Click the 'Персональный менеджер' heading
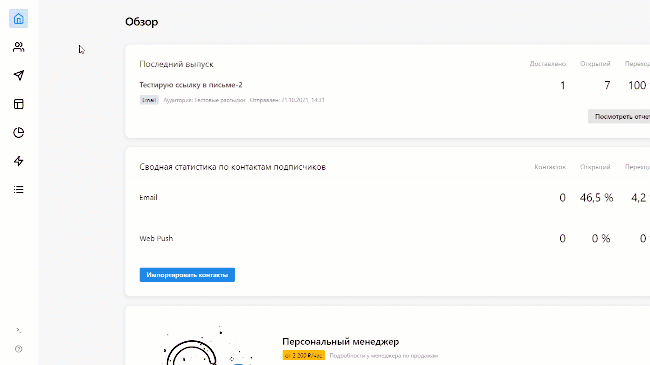This screenshot has width=650, height=365. pyautogui.click(x=341, y=342)
